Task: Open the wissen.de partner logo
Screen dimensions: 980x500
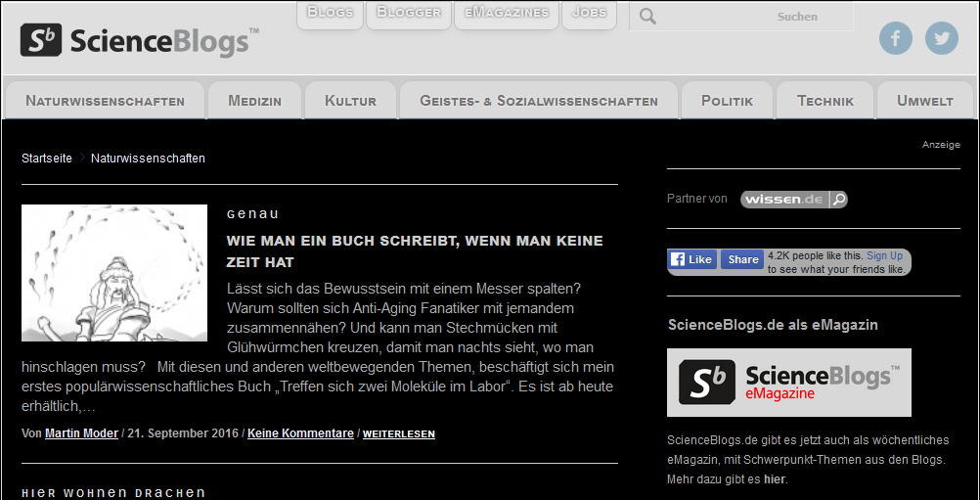Action: pos(794,200)
